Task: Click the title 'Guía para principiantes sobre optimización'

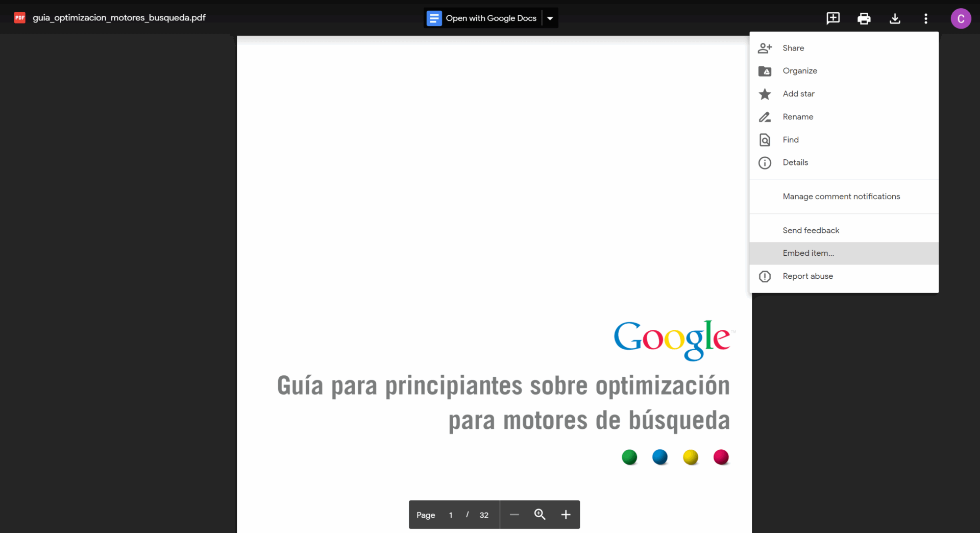Action: tap(503, 386)
